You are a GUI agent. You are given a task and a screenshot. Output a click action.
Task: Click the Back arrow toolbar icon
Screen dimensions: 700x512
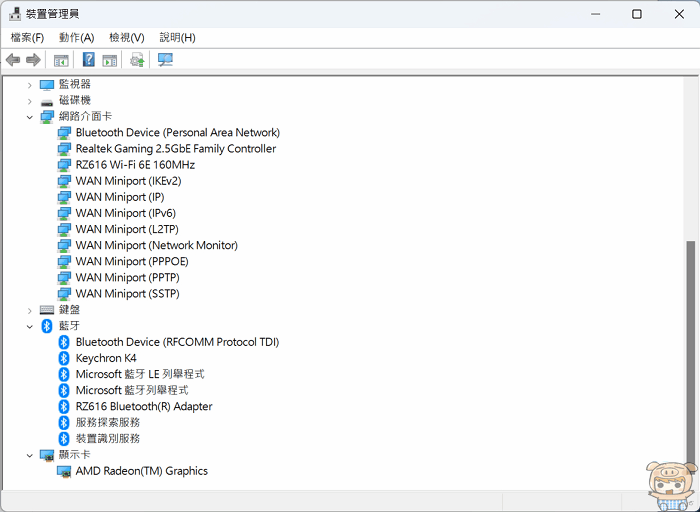(13, 59)
